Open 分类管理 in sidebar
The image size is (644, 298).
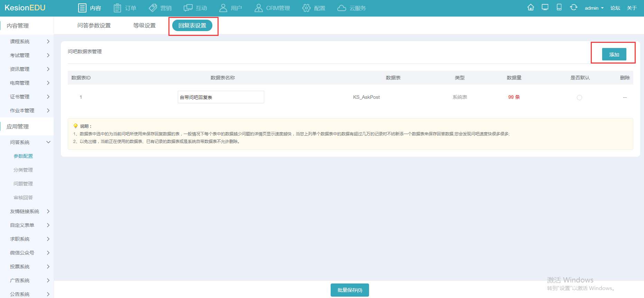23,170
